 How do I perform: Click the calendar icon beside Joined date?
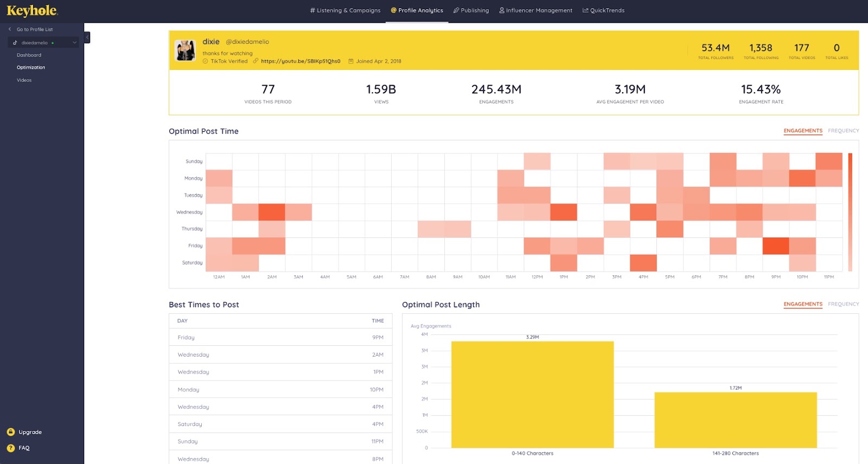(350, 61)
